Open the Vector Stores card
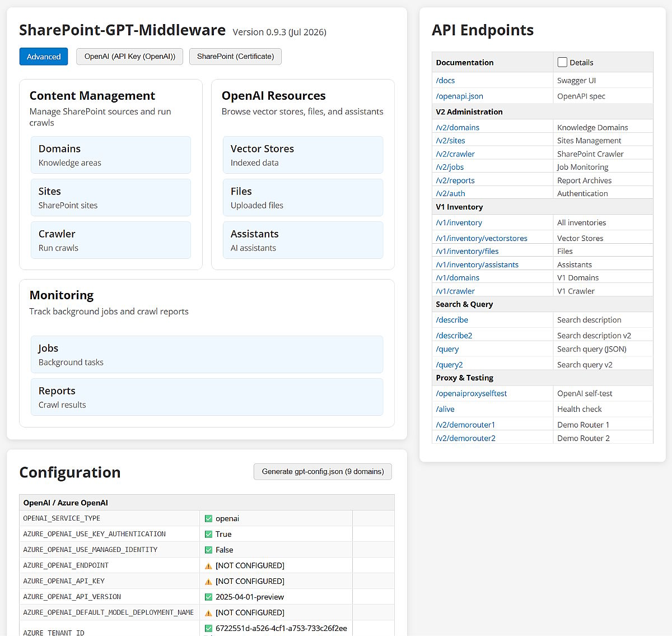672x636 pixels. 303,155
